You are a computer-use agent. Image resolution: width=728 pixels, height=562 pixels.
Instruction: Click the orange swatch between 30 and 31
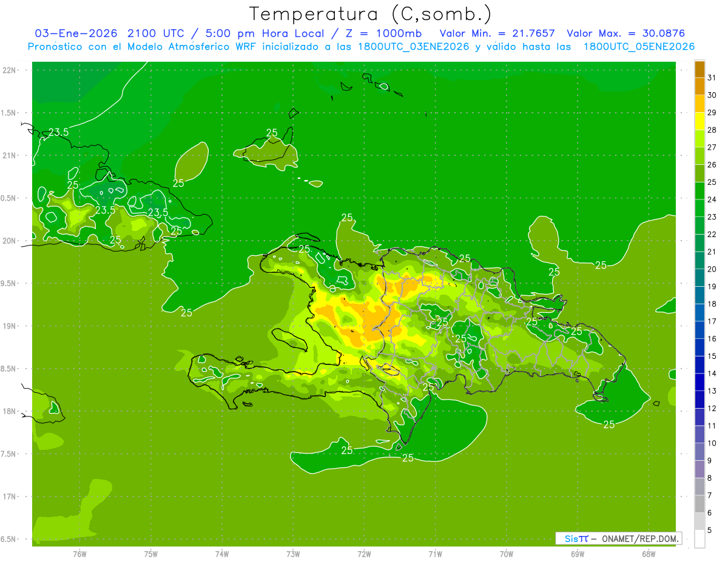[x=699, y=87]
